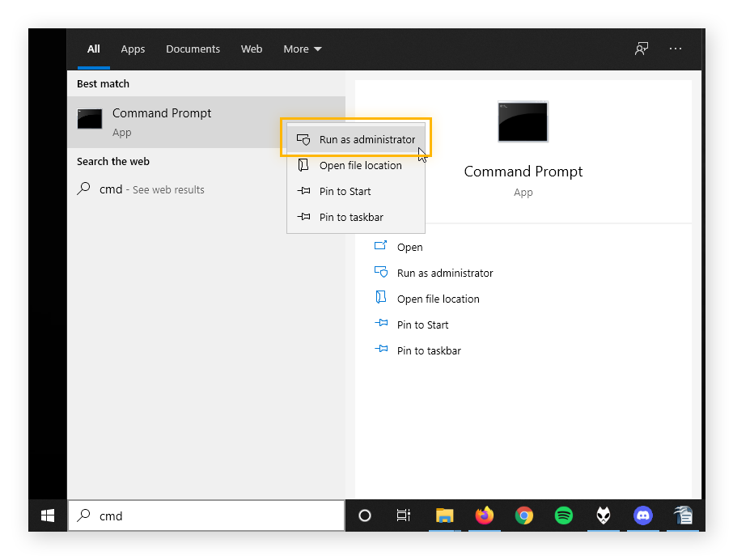
Task: Switch to the Apps tab
Action: tap(133, 49)
